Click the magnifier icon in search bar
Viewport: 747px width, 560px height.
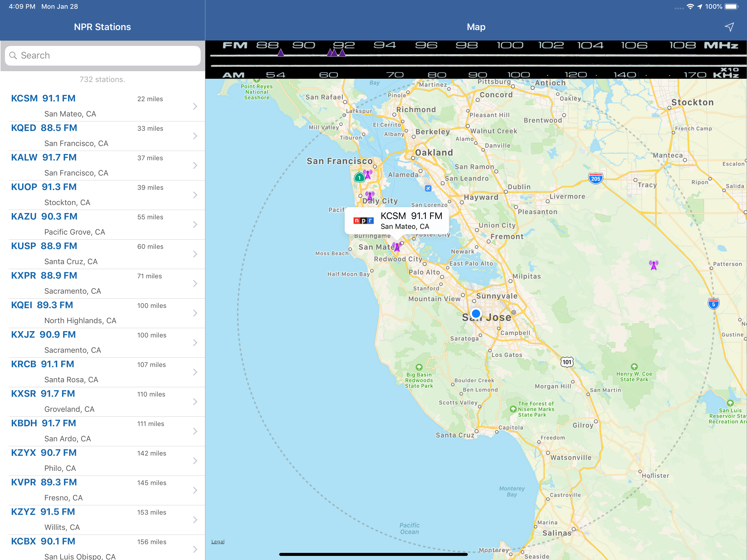[13, 56]
